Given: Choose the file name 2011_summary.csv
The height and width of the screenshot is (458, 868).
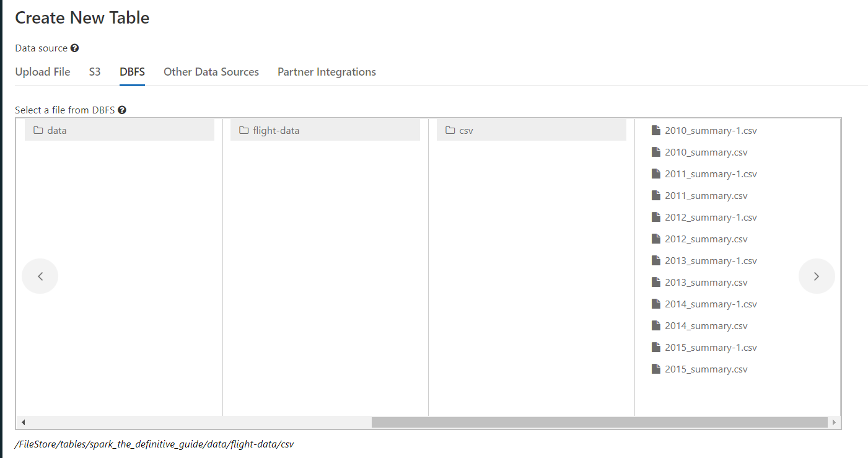Looking at the screenshot, I should click(x=706, y=196).
